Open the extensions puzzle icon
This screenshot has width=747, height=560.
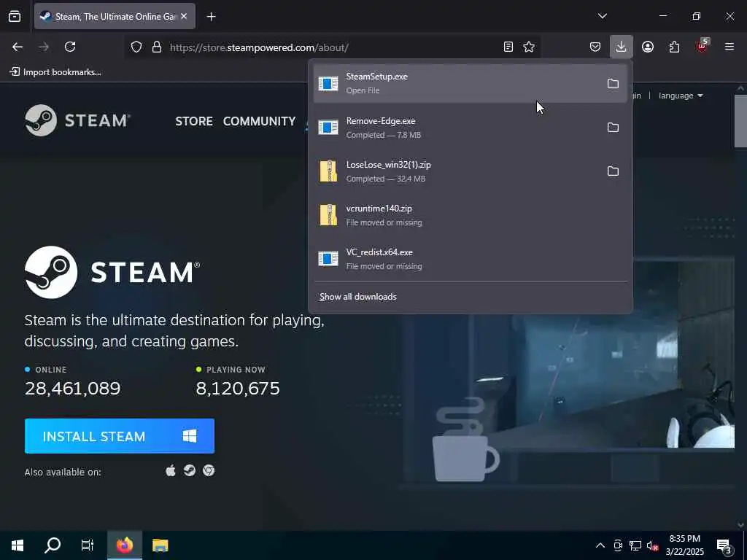[674, 47]
